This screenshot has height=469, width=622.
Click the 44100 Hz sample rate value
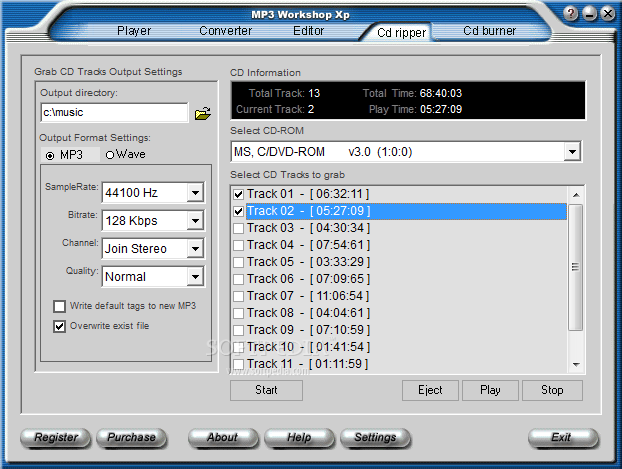[x=132, y=193]
